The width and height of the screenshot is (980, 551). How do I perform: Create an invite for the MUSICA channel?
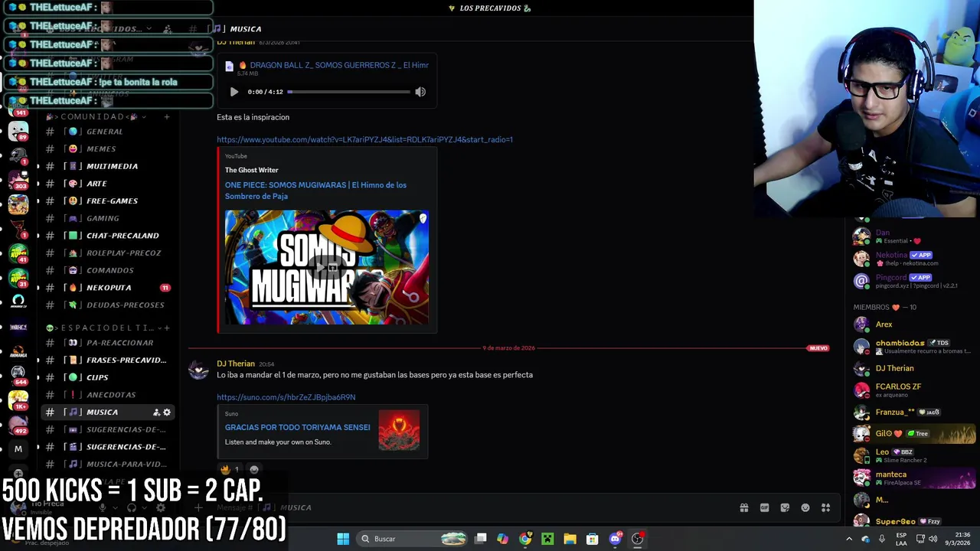(x=156, y=412)
